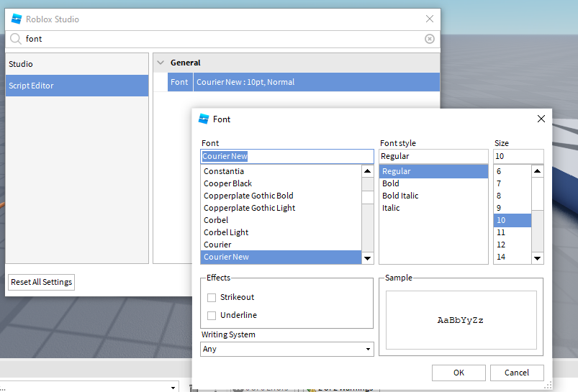Close the Roblox Studio settings window
Image resolution: width=578 pixels, height=392 pixels.
[430, 19]
